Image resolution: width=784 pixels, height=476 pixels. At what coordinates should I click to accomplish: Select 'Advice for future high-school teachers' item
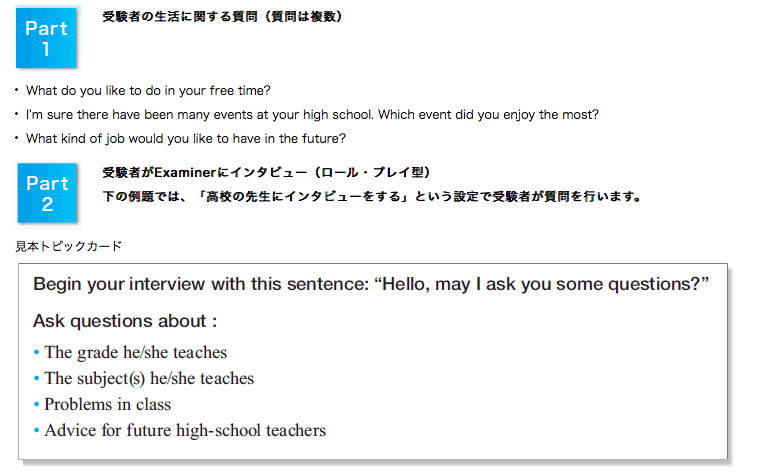pyautogui.click(x=185, y=430)
